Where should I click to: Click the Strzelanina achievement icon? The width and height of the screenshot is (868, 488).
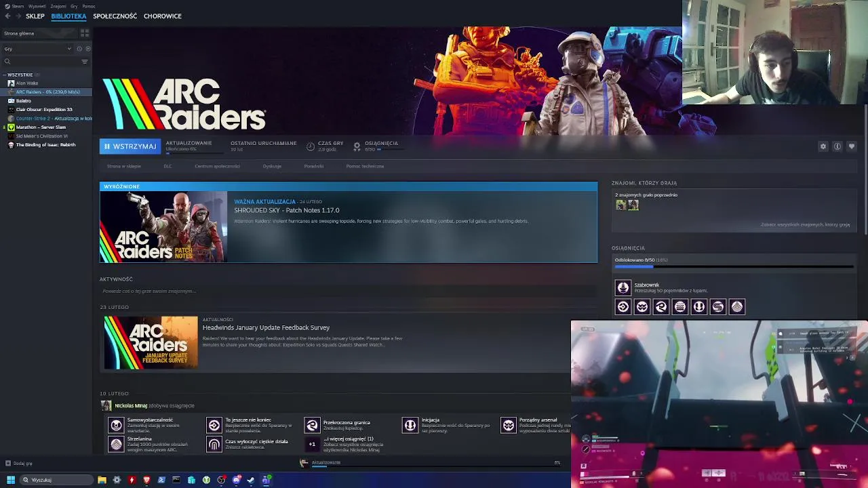point(117,445)
